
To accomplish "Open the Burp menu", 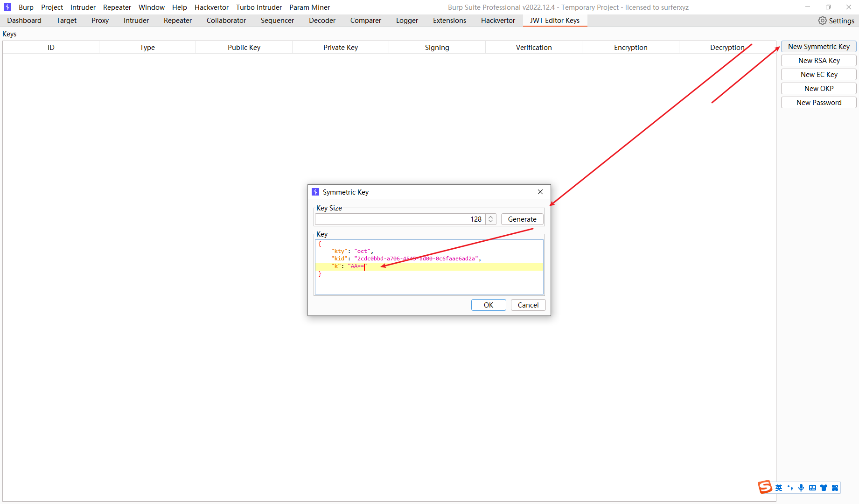I will [26, 7].
